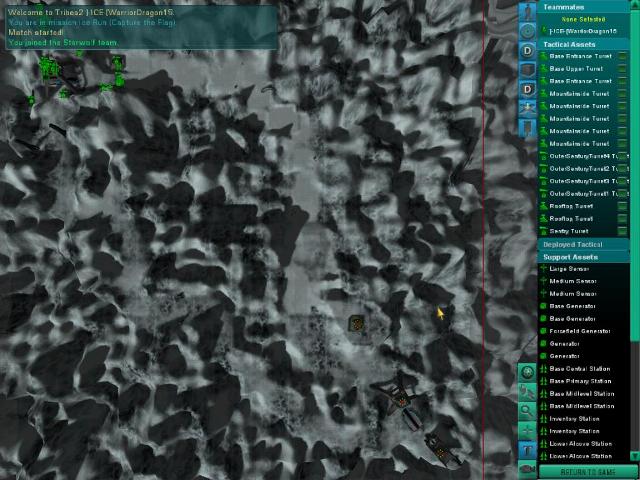Toggle camera box for OuterSentryTurret3

[622, 181]
